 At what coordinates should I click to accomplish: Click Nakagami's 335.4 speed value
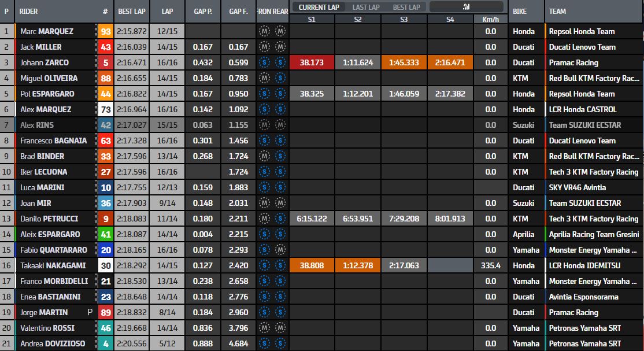coord(490,265)
